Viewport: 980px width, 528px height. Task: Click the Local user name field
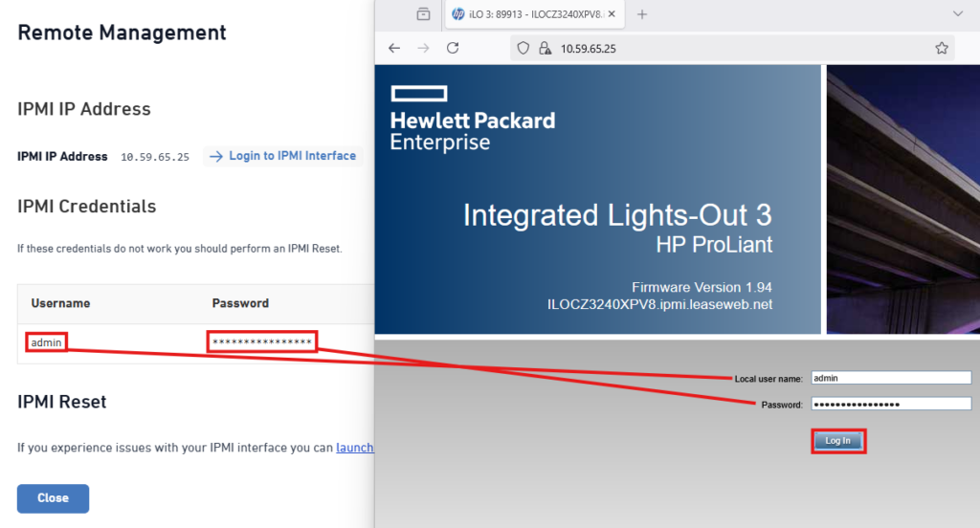pyautogui.click(x=891, y=378)
